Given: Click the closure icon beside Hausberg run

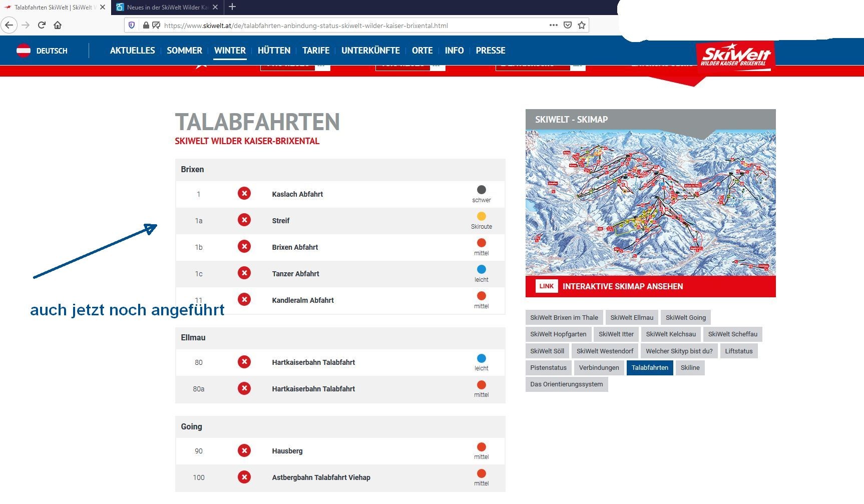Looking at the screenshot, I should click(x=244, y=450).
